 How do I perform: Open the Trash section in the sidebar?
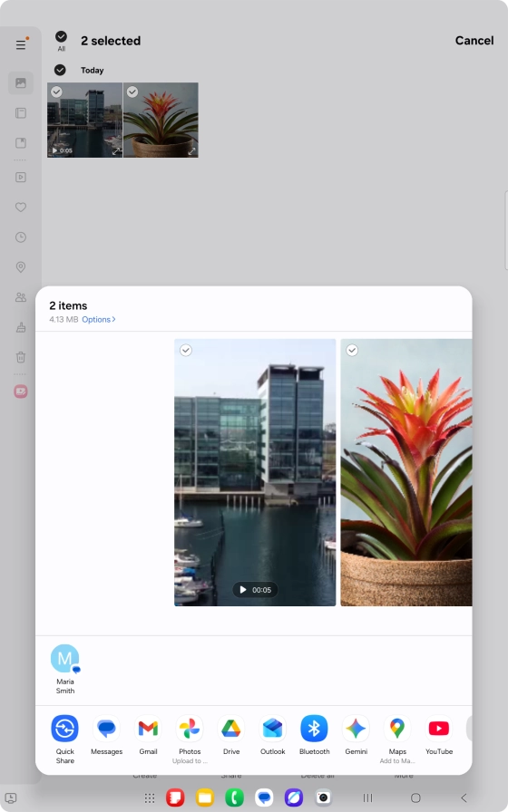(21, 357)
